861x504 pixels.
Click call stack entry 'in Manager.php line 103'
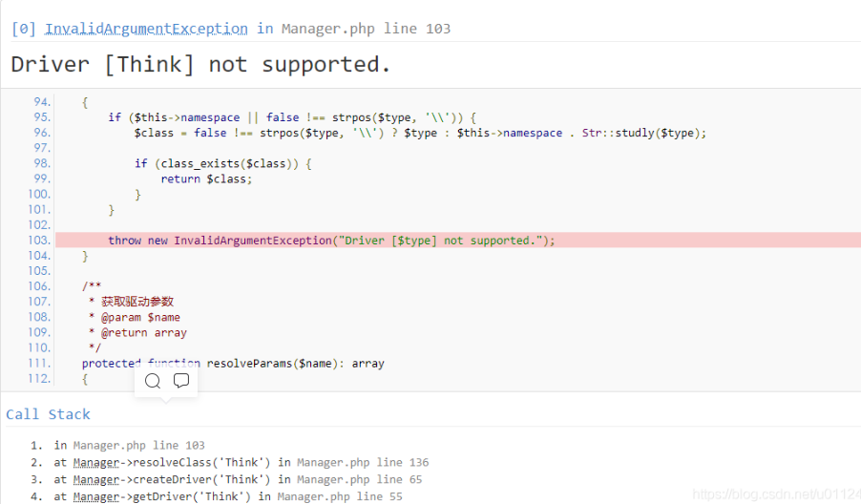click(129, 445)
